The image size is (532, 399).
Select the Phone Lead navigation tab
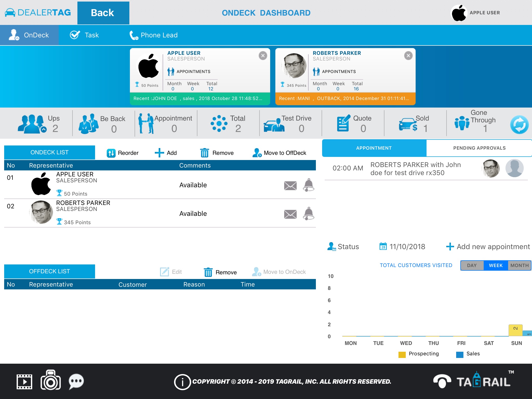coord(158,34)
